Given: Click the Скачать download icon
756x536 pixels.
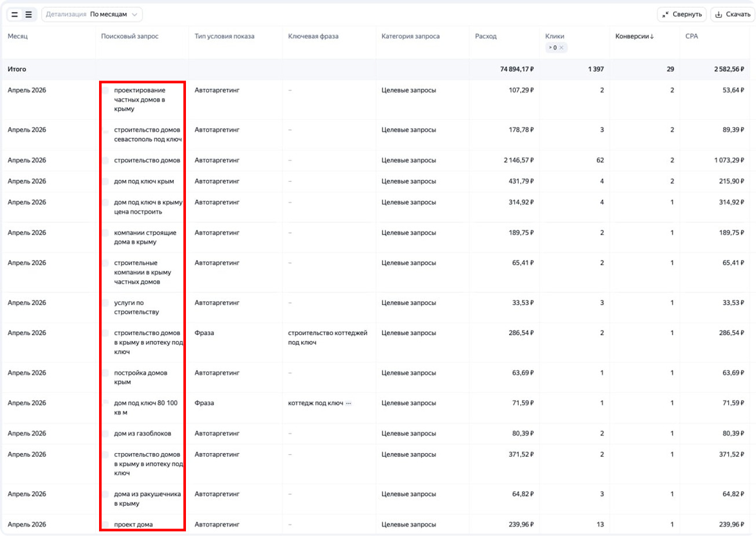Looking at the screenshot, I should coord(719,14).
